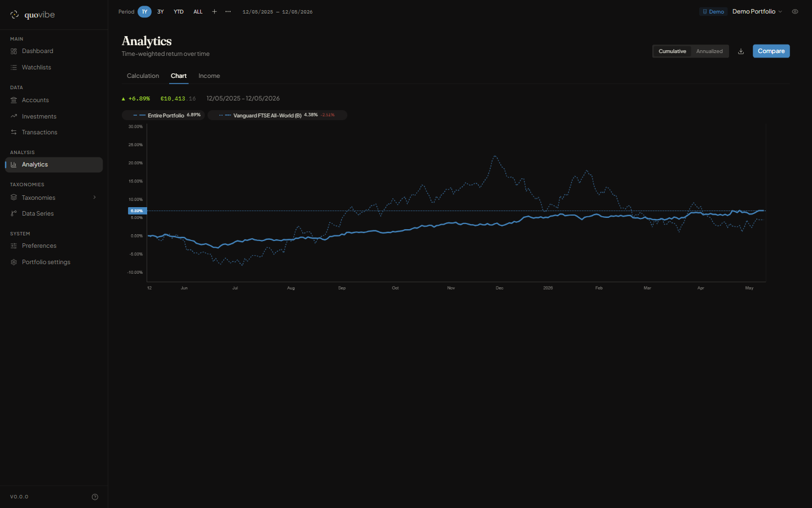Click the help question mark icon
Screen dimensions: 812x508
pos(95,497)
